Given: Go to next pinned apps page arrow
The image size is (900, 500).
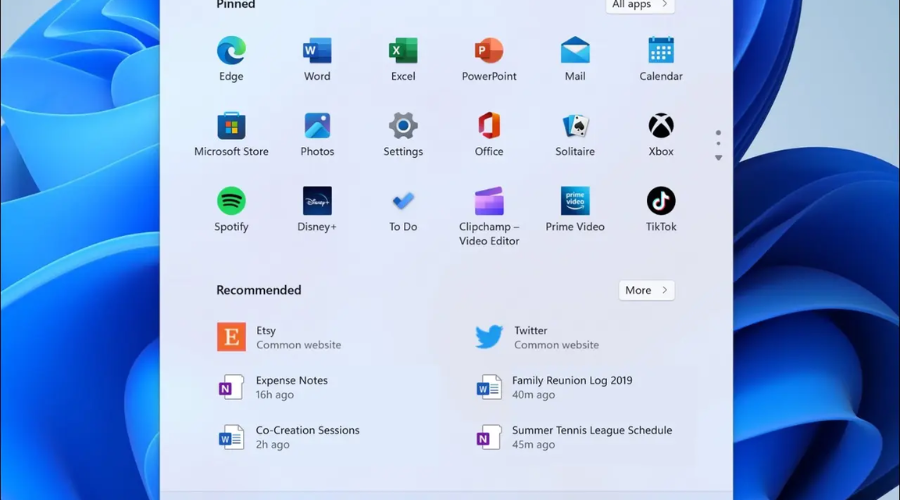Looking at the screenshot, I should click(718, 158).
